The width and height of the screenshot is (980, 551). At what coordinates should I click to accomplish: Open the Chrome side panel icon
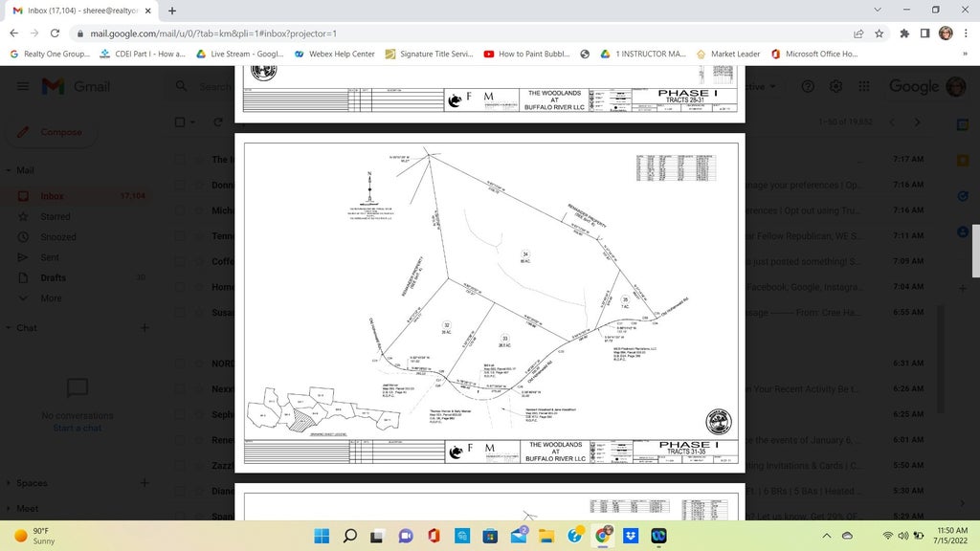[x=925, y=33]
